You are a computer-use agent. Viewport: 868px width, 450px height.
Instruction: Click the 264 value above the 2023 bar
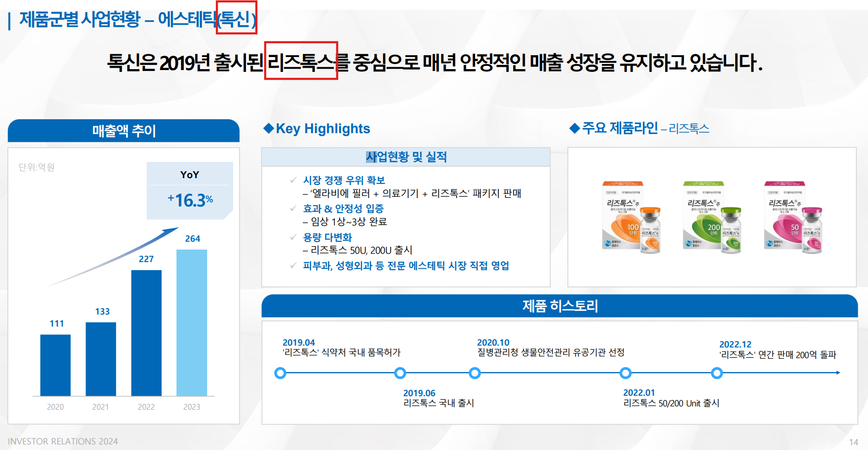tap(193, 238)
